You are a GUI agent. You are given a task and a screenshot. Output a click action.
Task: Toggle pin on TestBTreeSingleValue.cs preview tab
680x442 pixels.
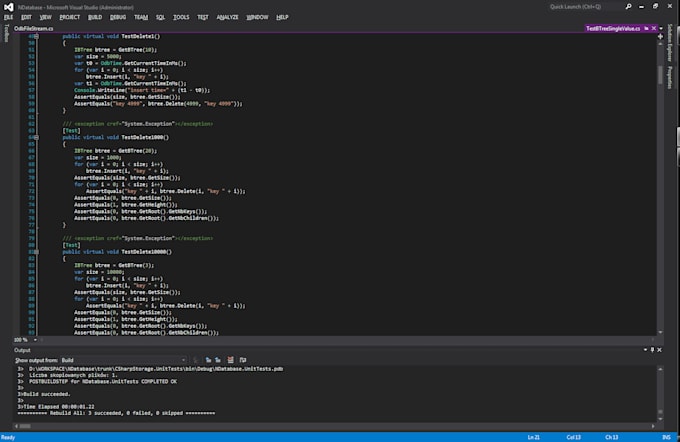[x=646, y=28]
